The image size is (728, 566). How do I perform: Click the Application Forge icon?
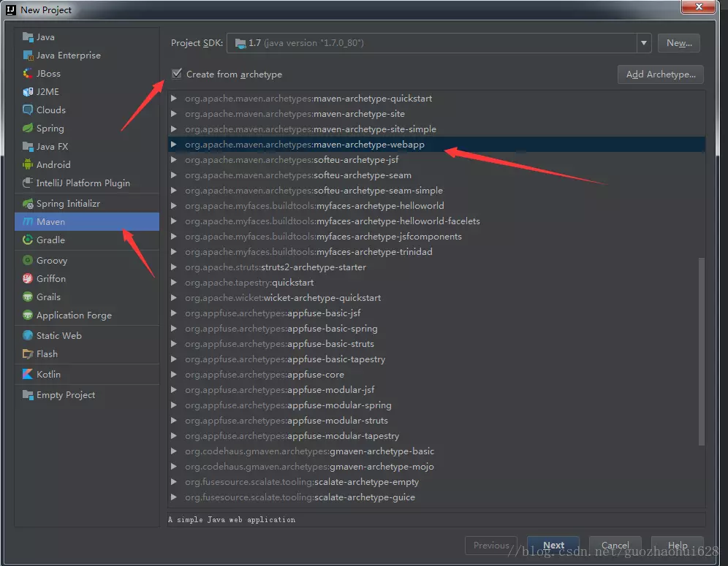(x=28, y=315)
